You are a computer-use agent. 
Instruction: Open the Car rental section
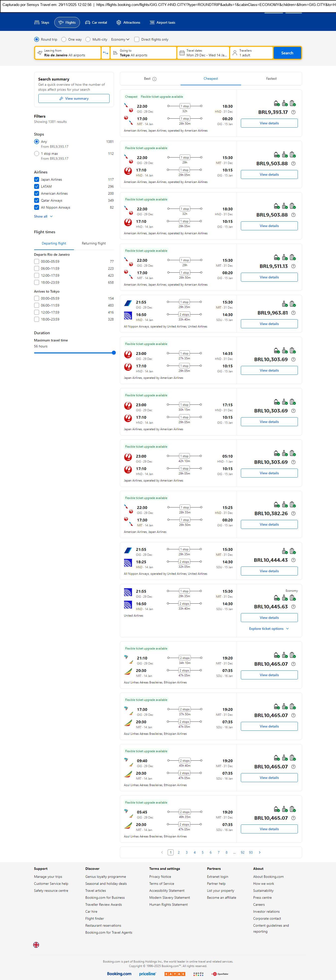[96, 22]
